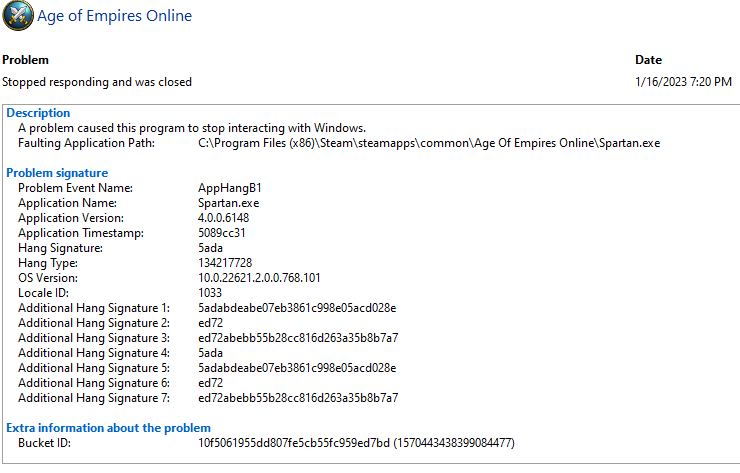Click the OS Version value 10.0.22621.2.0.0.768.101
Image resolution: width=740 pixels, height=473 pixels.
tap(259, 278)
